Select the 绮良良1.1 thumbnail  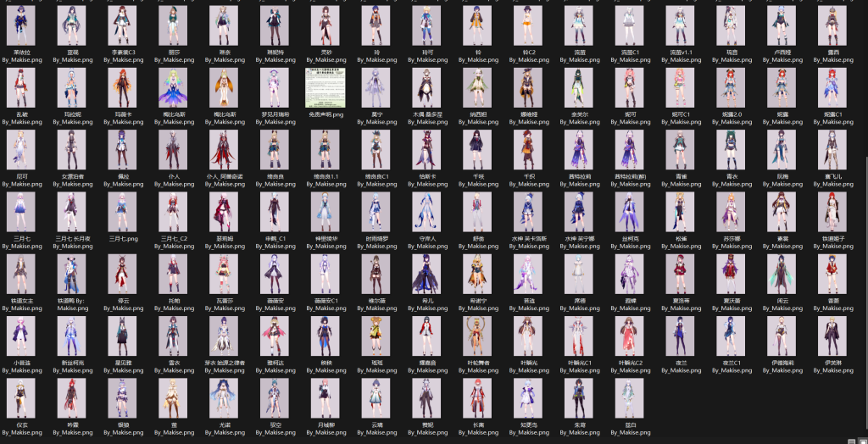point(325,149)
